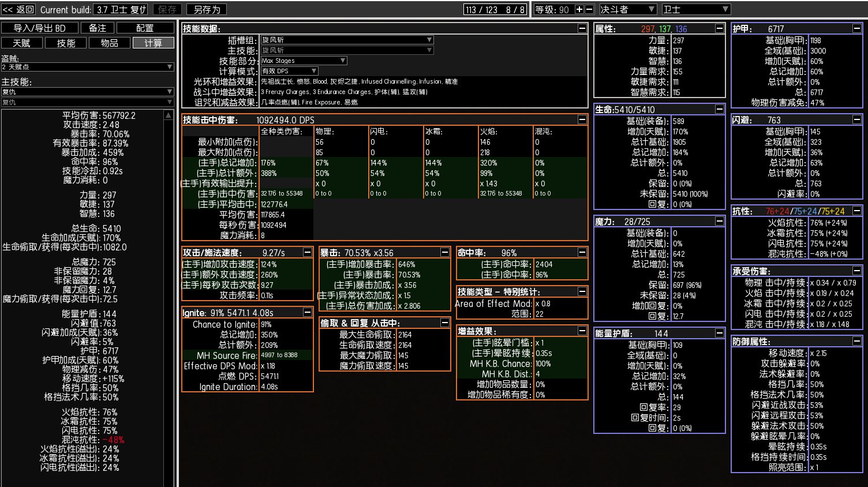Switch to the 物品 tab
868x487 pixels.
coord(110,43)
